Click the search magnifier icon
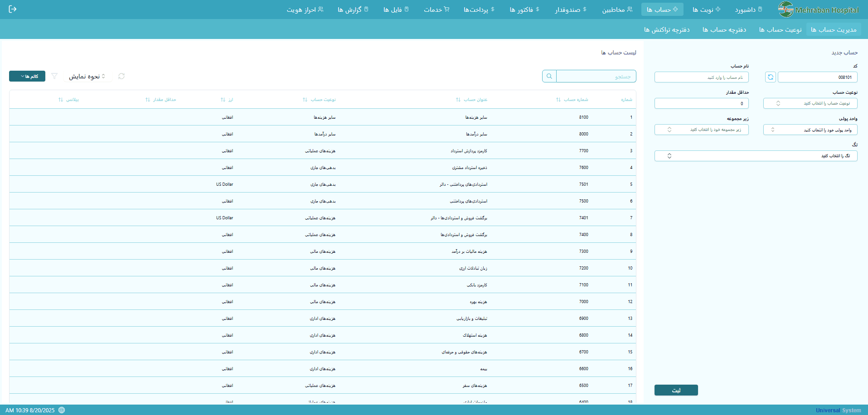Screen dimensions: 868x415 548,76
